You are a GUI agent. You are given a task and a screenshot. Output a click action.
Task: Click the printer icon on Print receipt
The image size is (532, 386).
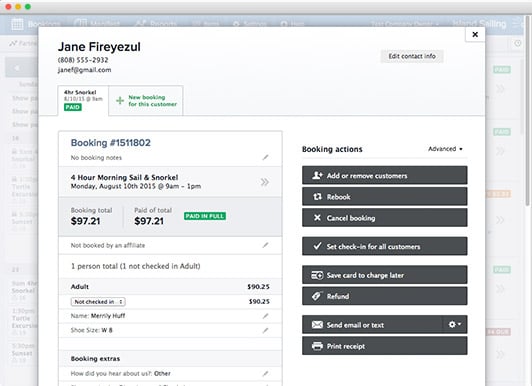tap(317, 346)
